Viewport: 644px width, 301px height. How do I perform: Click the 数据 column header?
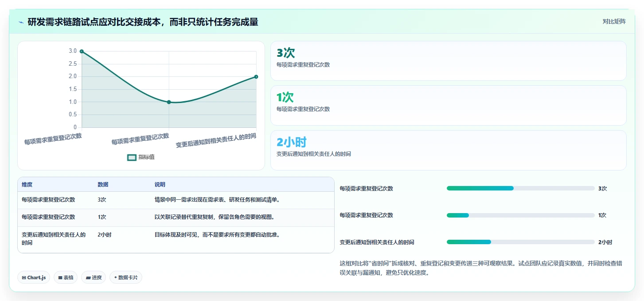coord(103,185)
